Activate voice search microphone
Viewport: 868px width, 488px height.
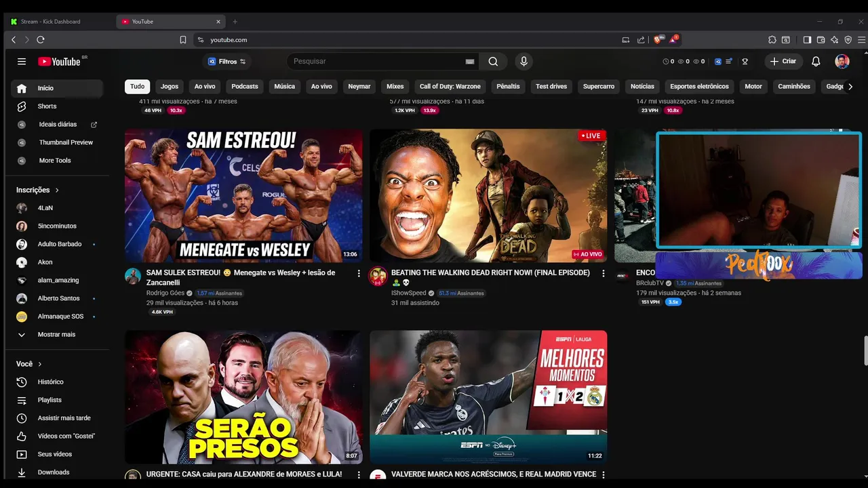pos(524,61)
